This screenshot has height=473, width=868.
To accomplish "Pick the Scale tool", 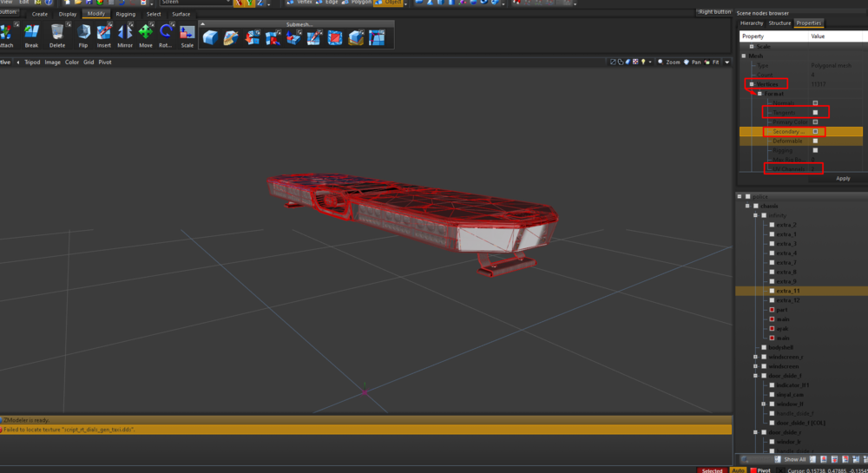I will (x=187, y=33).
